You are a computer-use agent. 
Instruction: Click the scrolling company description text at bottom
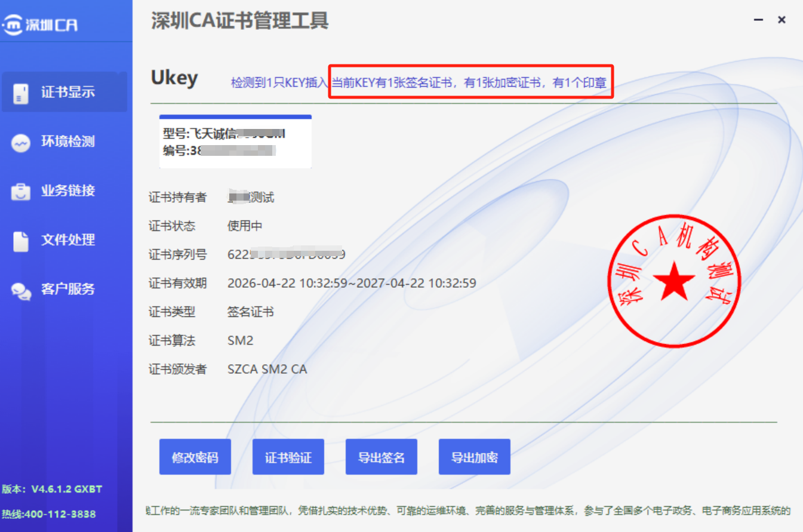point(468,511)
